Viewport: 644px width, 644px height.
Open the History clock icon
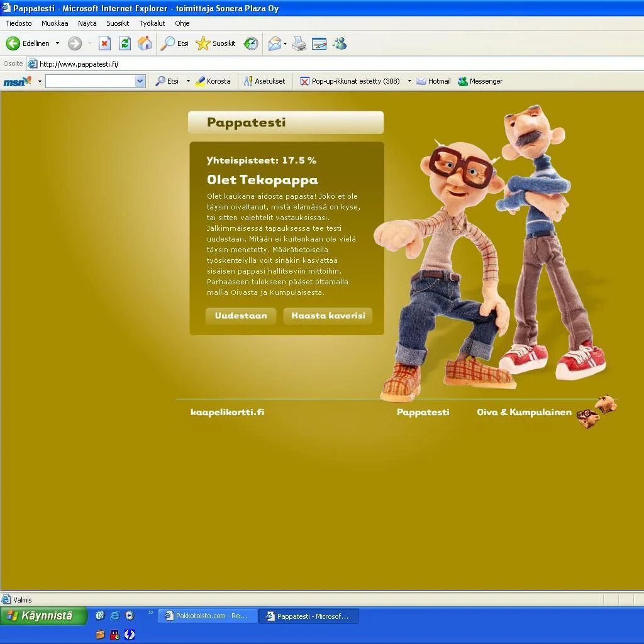click(251, 43)
